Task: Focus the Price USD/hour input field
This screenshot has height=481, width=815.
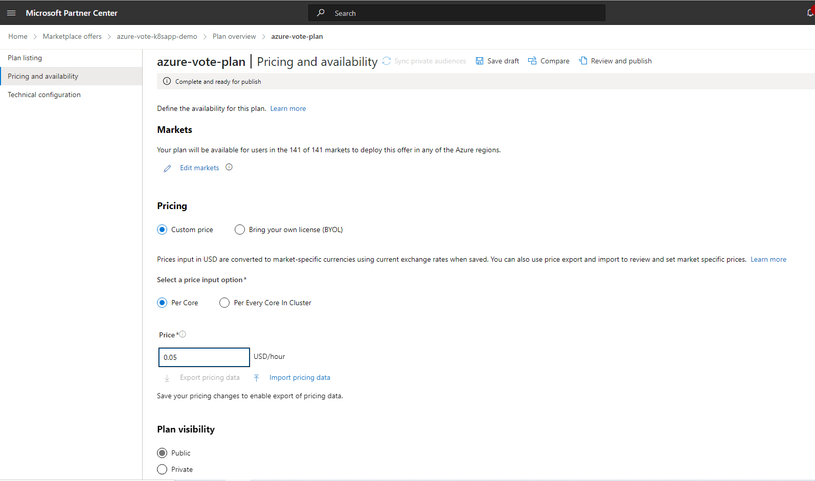Action: (x=204, y=357)
